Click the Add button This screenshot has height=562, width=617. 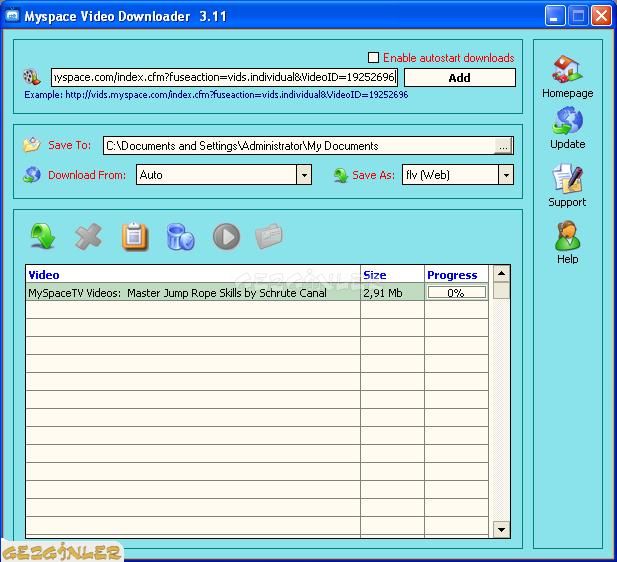coord(460,78)
